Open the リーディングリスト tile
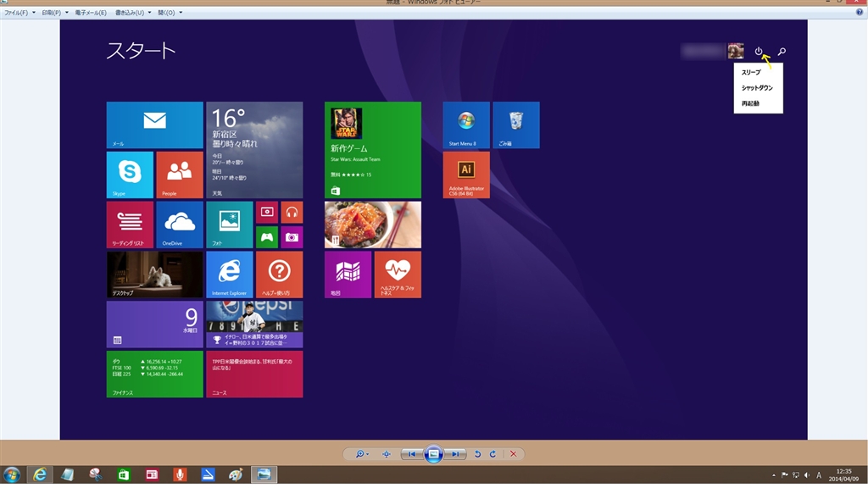The image size is (868, 488). [130, 225]
